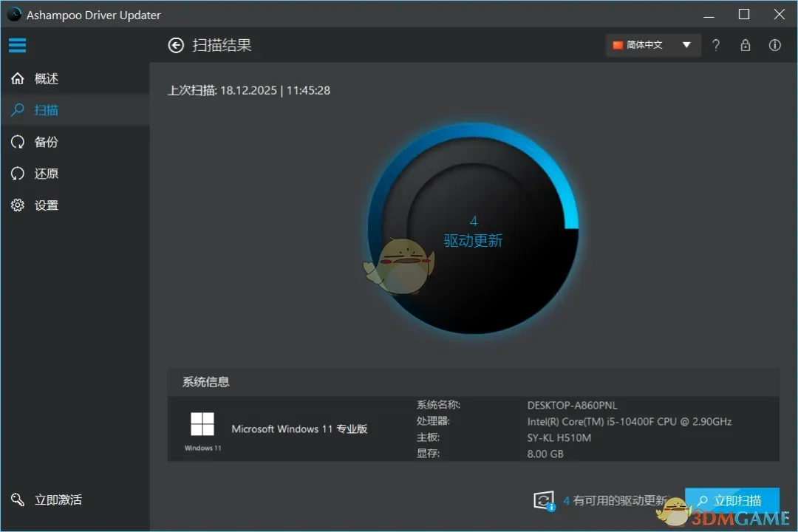Click the circular scan progress ring
Screen dimensions: 798x532
[x=473, y=229]
